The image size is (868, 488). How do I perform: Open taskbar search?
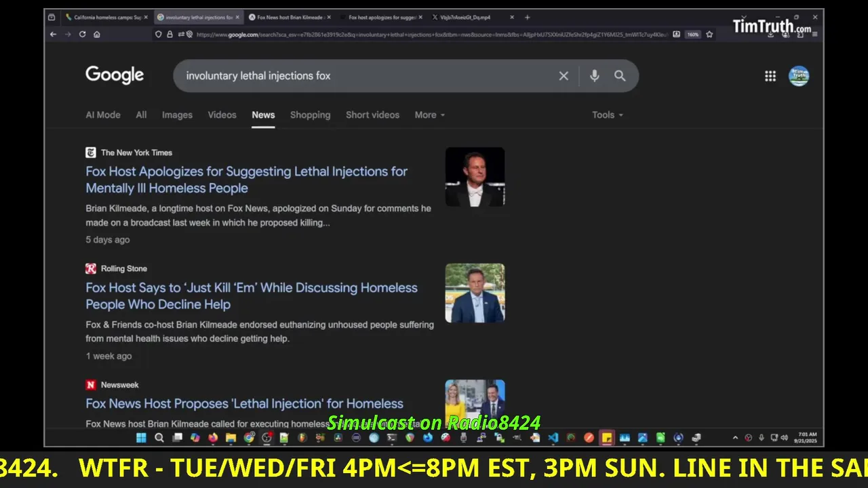click(159, 438)
